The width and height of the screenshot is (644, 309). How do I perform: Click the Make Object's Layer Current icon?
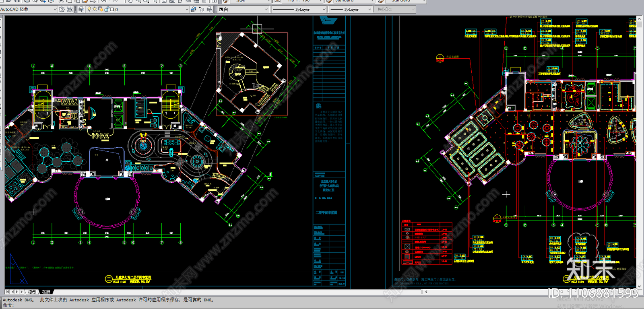tap(193, 9)
